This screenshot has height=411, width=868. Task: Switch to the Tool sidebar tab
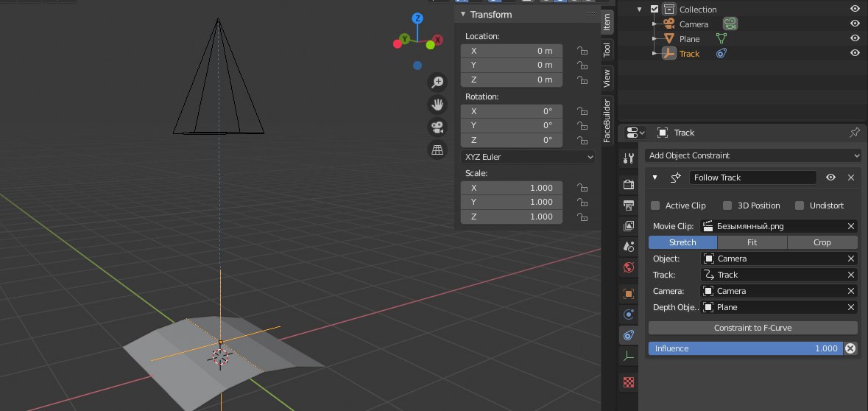tap(607, 50)
